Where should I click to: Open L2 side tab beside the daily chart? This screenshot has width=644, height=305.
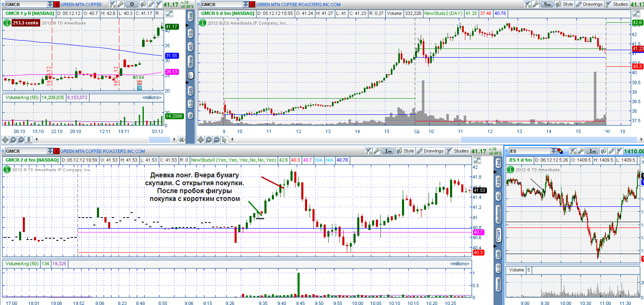click(191, 104)
